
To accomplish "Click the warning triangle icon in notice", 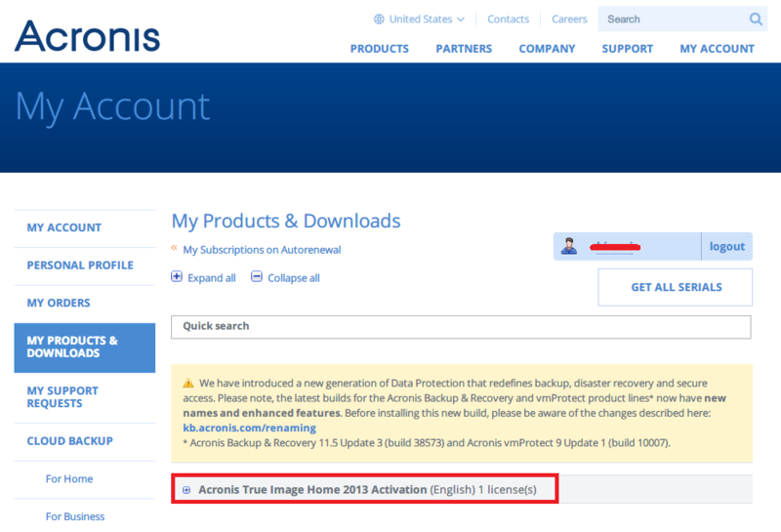I will click(188, 383).
